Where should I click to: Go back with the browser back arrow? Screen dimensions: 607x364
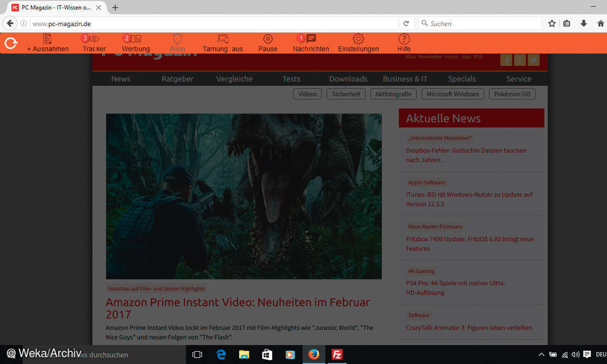[x=10, y=23]
